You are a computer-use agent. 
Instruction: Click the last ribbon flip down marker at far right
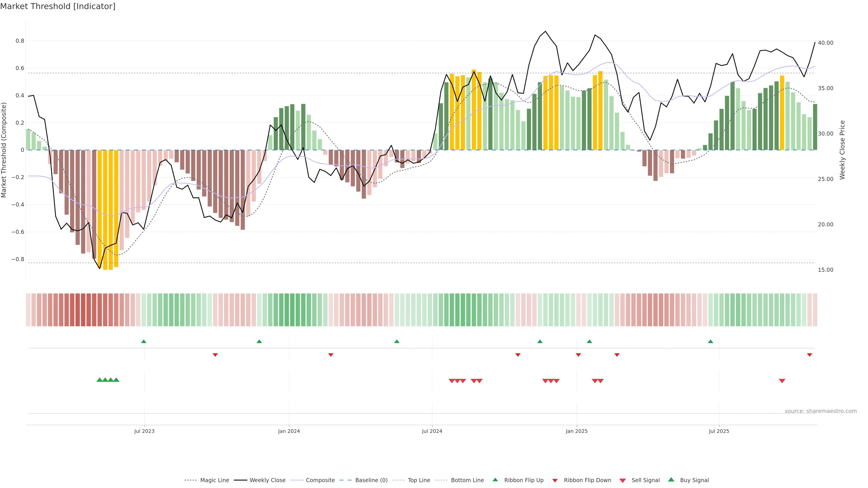tap(809, 355)
